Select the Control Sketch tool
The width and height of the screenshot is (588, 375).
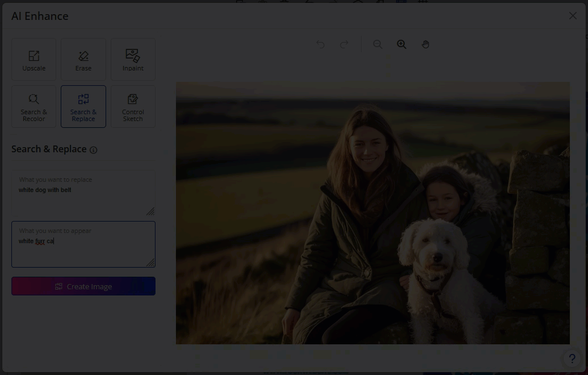click(x=133, y=107)
